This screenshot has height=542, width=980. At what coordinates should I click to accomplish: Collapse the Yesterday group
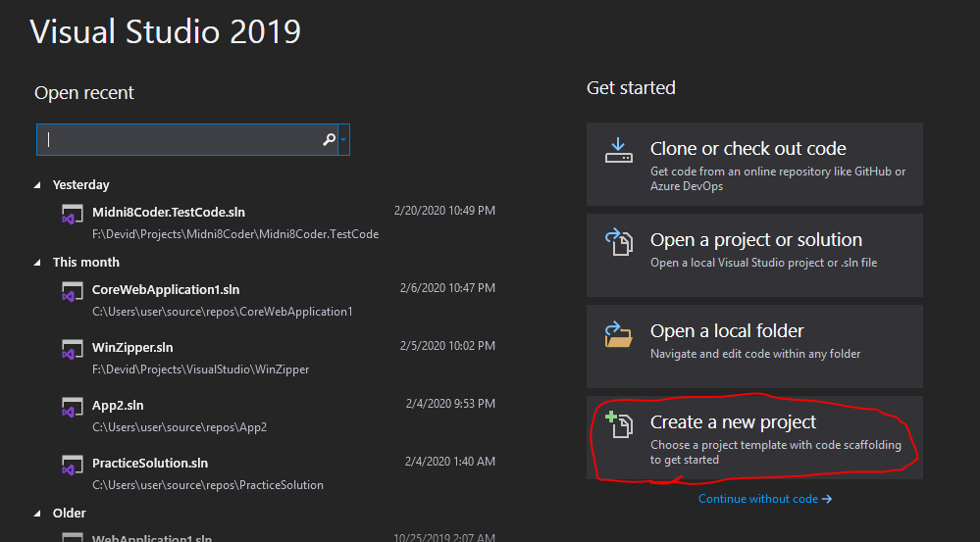(x=37, y=185)
